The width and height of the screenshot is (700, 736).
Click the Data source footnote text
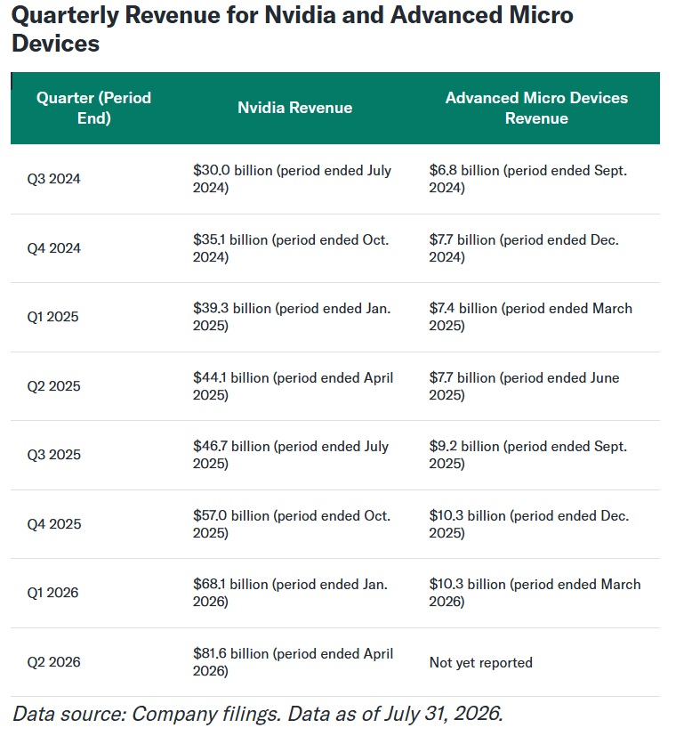point(258,714)
